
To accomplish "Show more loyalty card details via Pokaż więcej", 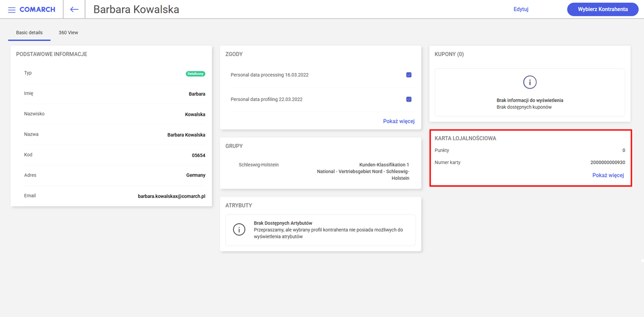I will coord(608,175).
